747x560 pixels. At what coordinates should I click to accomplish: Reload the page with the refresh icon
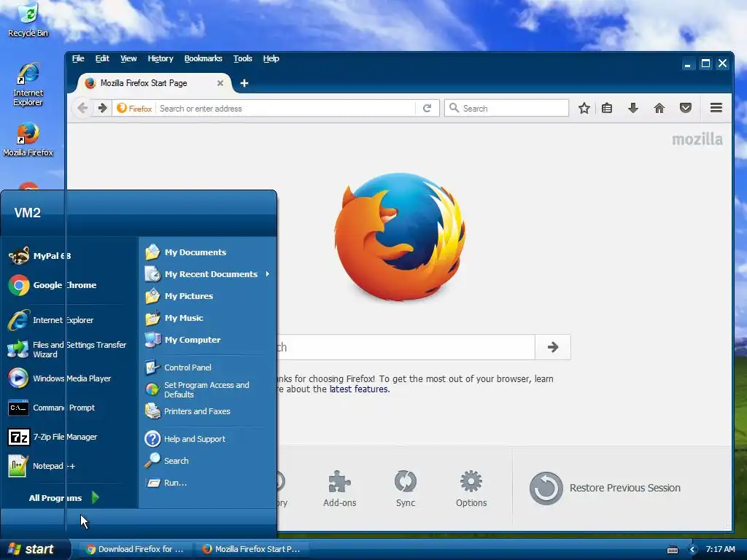(x=427, y=108)
